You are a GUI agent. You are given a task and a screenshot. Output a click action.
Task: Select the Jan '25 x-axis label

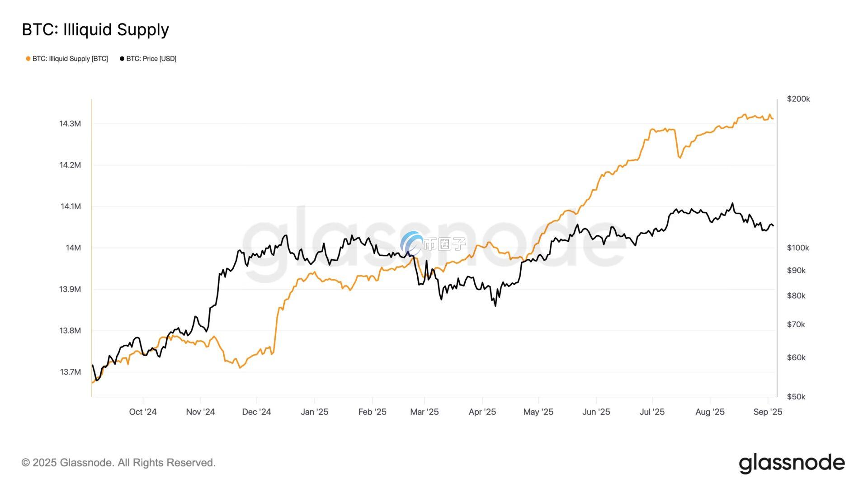click(315, 412)
